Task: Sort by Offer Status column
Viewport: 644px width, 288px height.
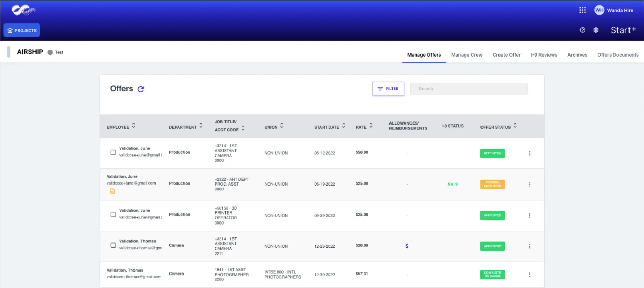Action: click(515, 126)
